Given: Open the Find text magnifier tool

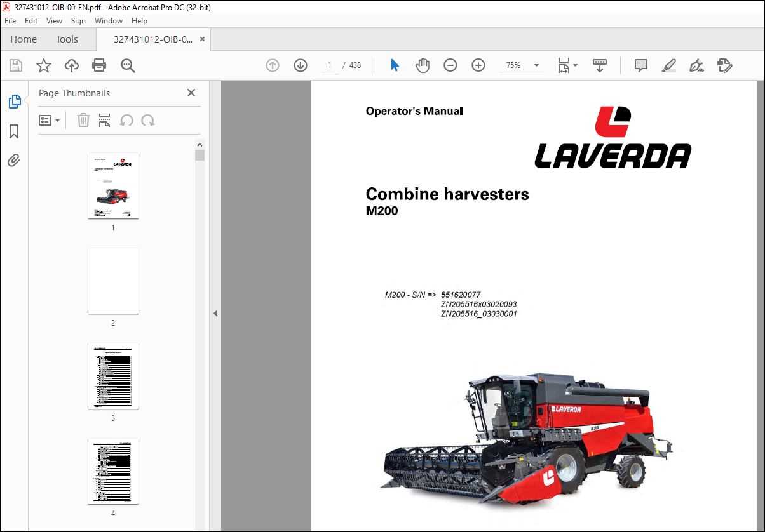Looking at the screenshot, I should click(128, 65).
